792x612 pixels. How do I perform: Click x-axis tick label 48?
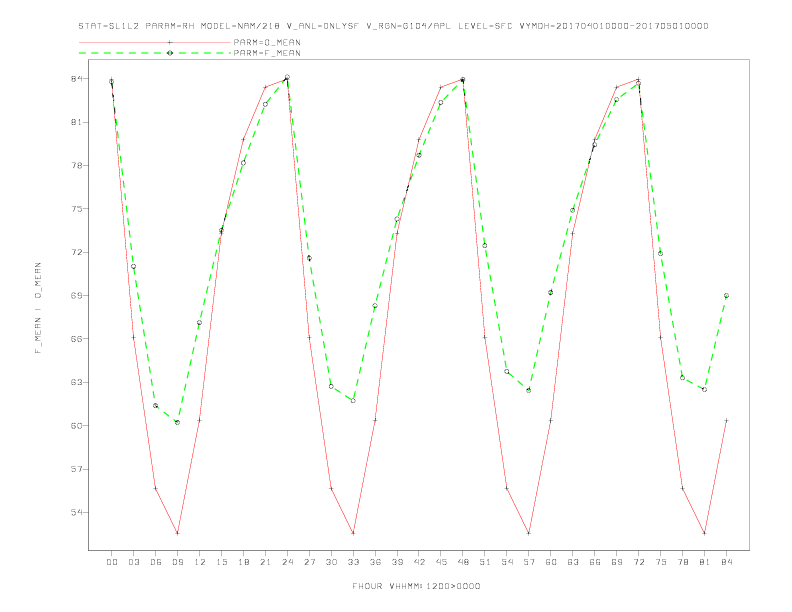click(x=463, y=562)
